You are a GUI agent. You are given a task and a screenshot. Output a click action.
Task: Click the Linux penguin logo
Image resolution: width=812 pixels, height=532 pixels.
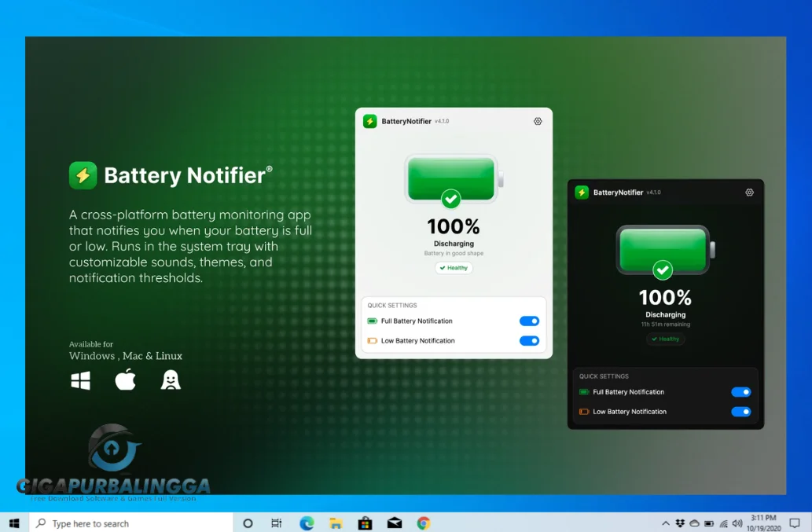click(x=171, y=380)
